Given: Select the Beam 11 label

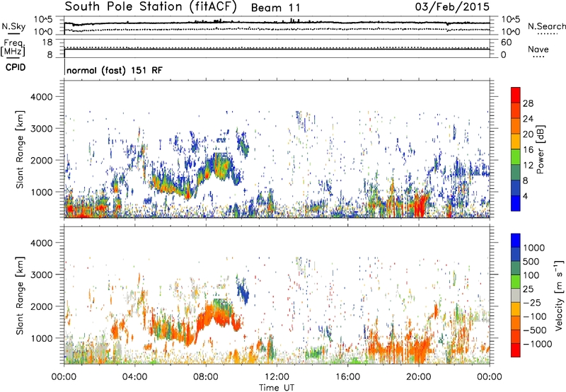Looking at the screenshot, I should (x=275, y=8).
